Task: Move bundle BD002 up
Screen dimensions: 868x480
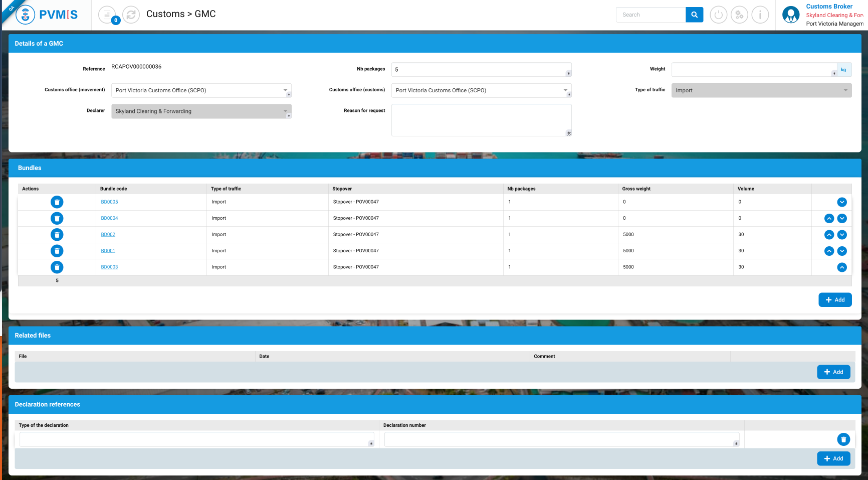Action: (x=829, y=235)
